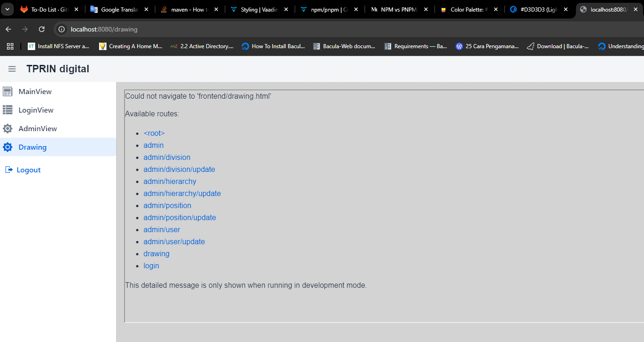Image resolution: width=644 pixels, height=342 pixels.
Task: Expand the tab search dropdown arrow
Action: click(7, 9)
